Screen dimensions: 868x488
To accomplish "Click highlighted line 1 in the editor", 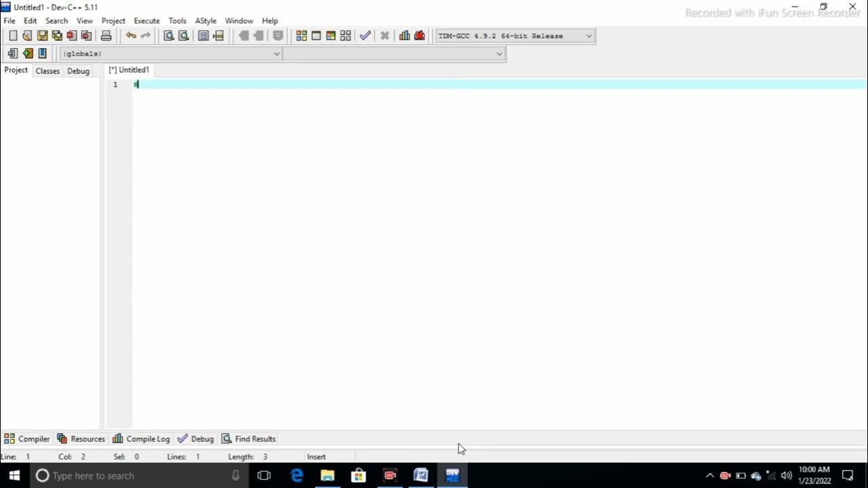I will pos(500,84).
